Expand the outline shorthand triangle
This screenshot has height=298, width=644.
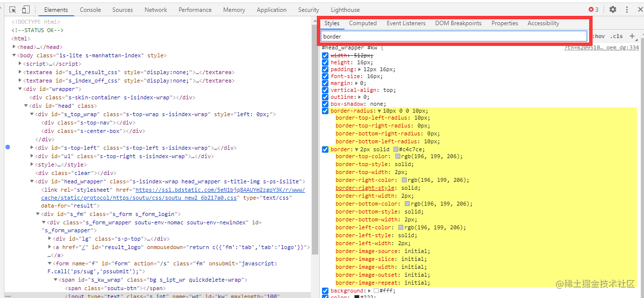coord(359,97)
